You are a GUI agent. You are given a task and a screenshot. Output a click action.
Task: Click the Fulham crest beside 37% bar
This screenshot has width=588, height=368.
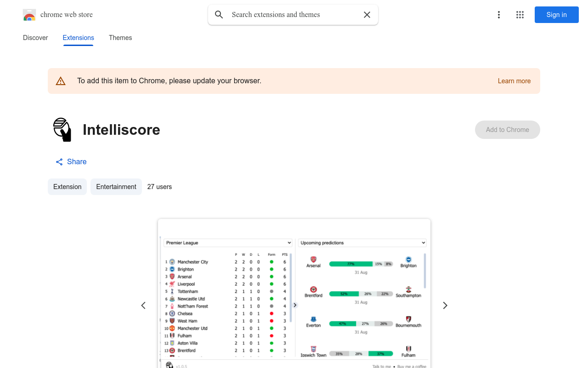point(408,349)
